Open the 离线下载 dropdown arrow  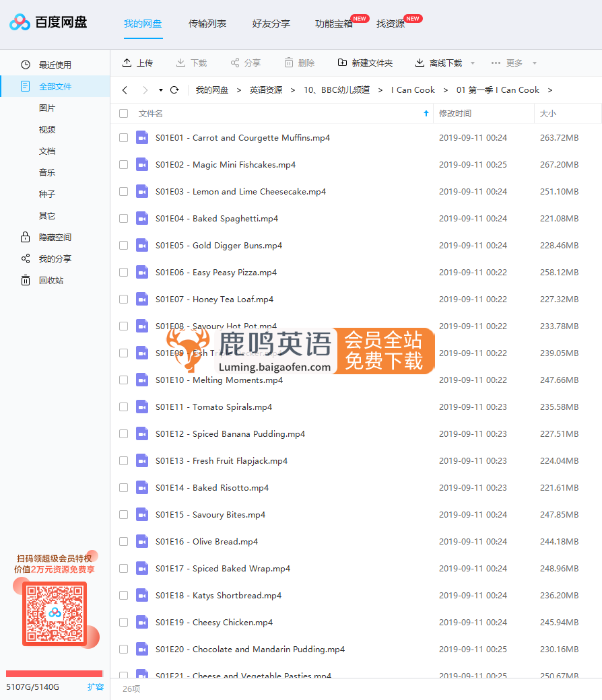pyautogui.click(x=472, y=63)
